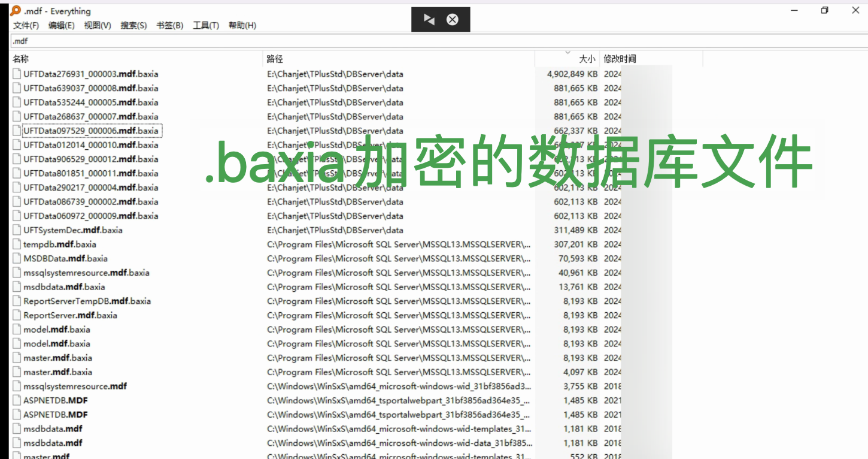Click file icon of ReportServerTempDB.mdf.baxia

tap(17, 301)
